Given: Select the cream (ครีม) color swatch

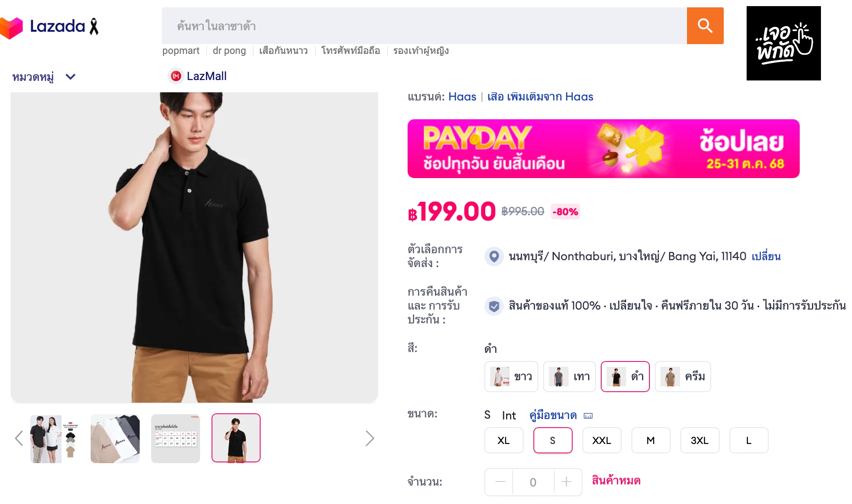Looking at the screenshot, I should (682, 377).
